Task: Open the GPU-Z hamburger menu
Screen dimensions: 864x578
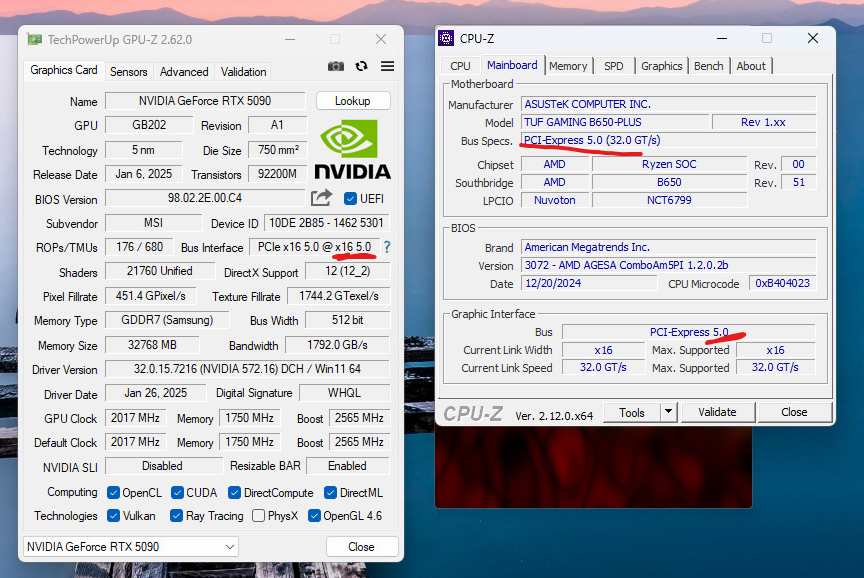Action: [387, 66]
